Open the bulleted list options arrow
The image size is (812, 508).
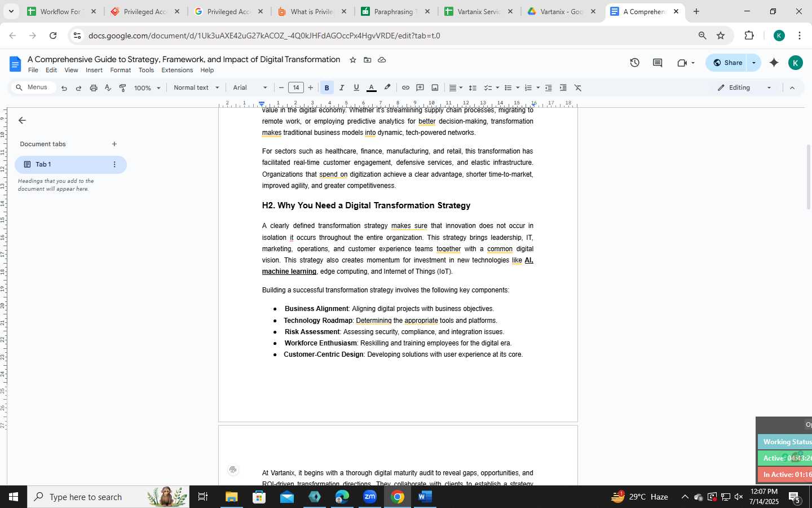coord(518,87)
